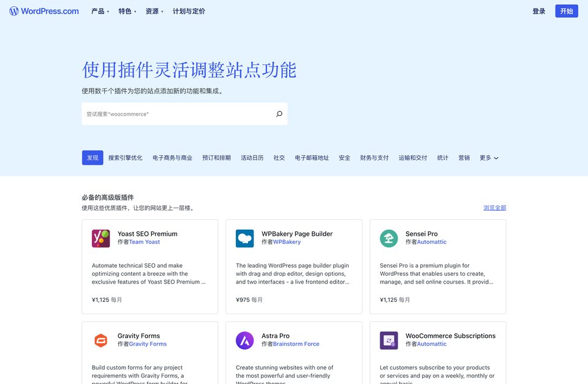Click the Yoast SEO Premium description text

tap(148, 274)
